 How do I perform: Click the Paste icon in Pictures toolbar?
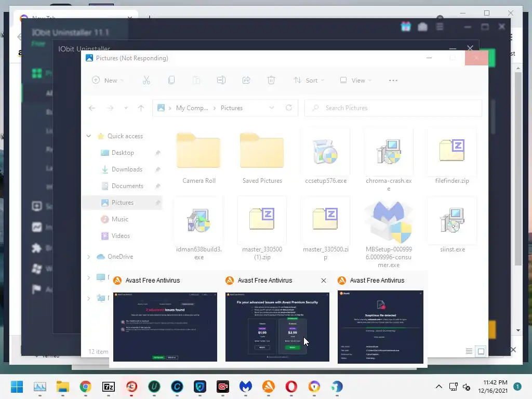pos(196,81)
